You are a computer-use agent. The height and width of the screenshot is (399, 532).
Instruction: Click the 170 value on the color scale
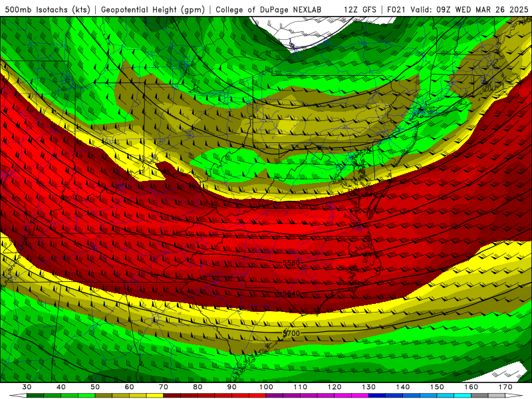click(505, 387)
